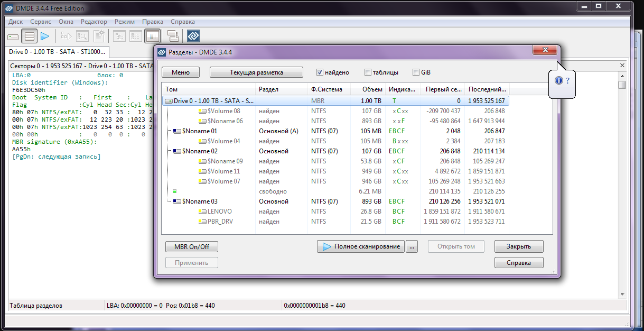
Task: Select the LENOVO volume row
Action: [219, 212]
